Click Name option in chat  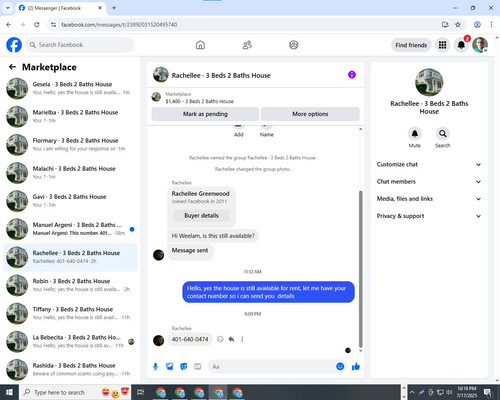(x=267, y=130)
